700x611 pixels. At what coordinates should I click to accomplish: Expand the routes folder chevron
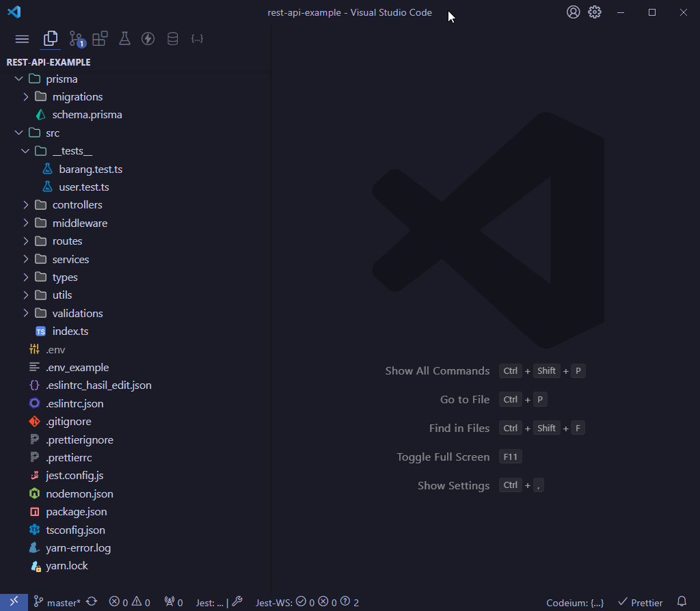coord(26,241)
